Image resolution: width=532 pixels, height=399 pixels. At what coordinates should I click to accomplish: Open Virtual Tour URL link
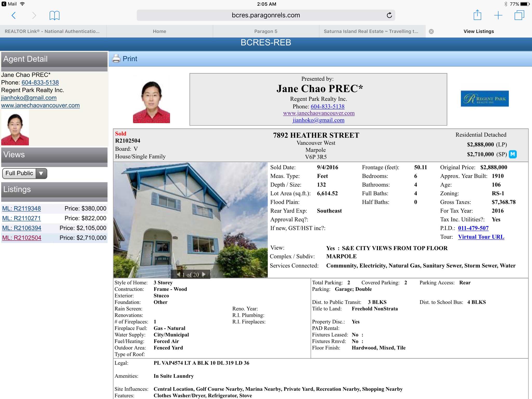481,237
